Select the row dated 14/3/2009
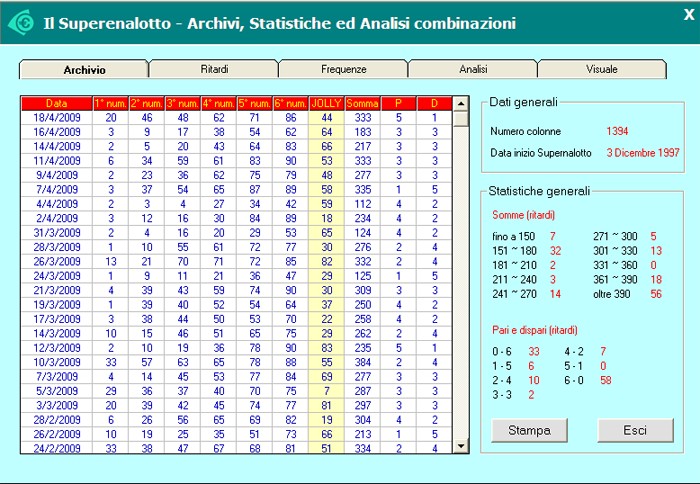 [237, 334]
